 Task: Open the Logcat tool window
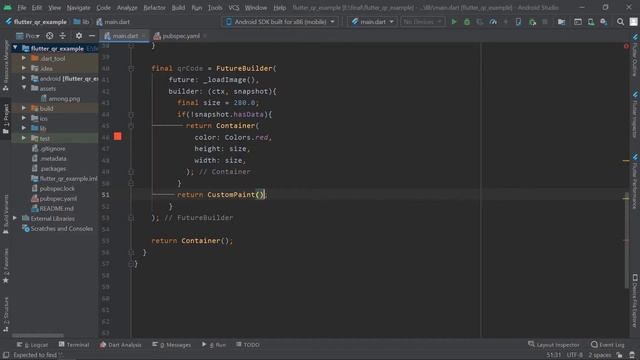pyautogui.click(x=32, y=345)
